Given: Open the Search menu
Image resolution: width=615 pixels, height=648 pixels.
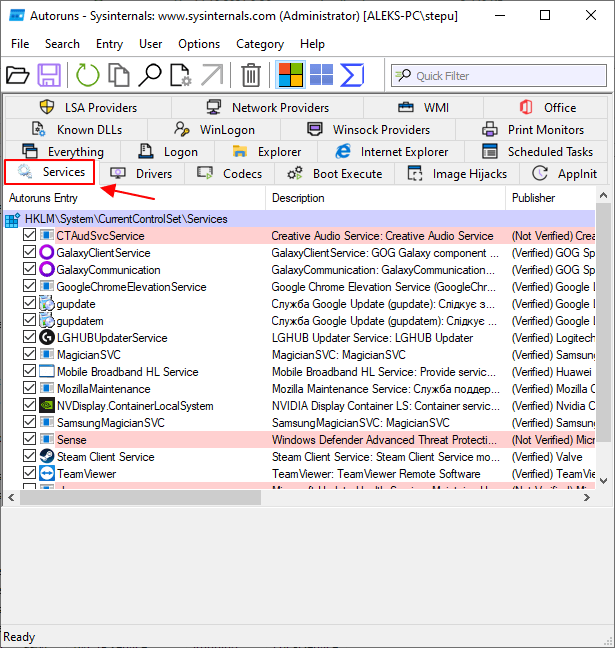Looking at the screenshot, I should (x=62, y=44).
